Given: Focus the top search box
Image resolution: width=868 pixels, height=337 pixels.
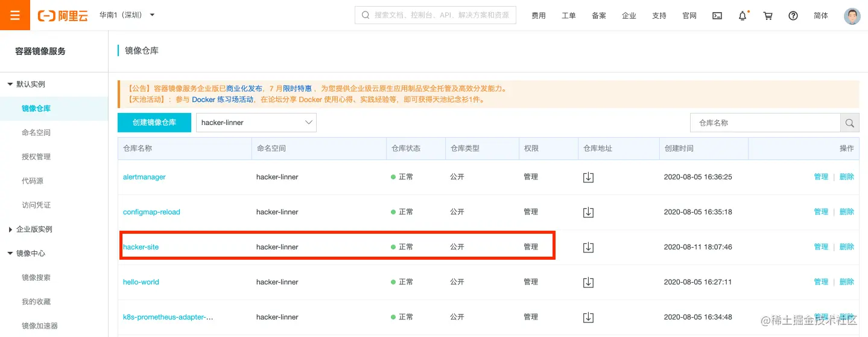Looking at the screenshot, I should click(436, 15).
